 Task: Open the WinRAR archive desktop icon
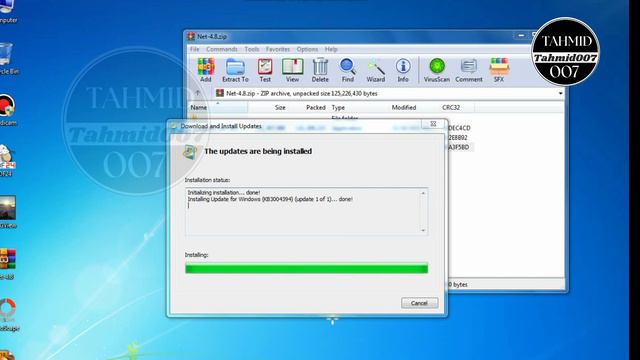coord(7,264)
